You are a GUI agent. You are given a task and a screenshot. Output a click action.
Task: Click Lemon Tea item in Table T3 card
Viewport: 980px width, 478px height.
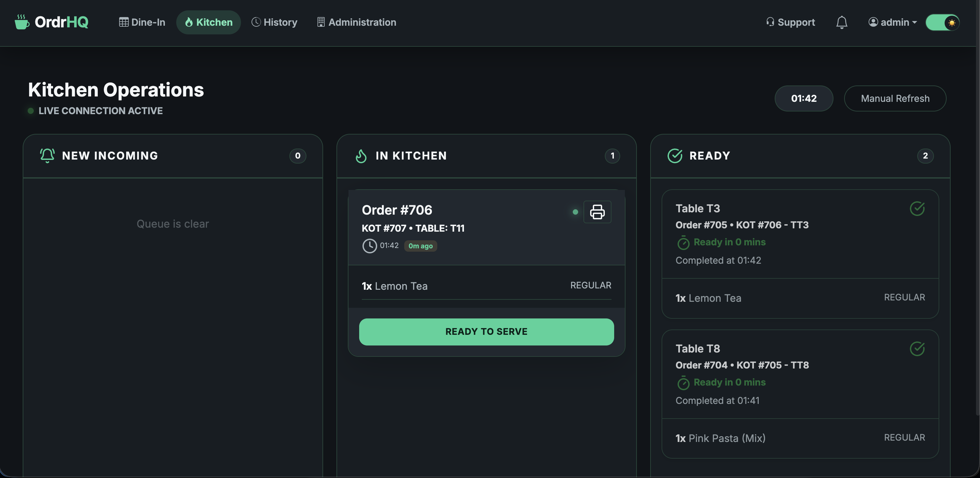(x=800, y=298)
